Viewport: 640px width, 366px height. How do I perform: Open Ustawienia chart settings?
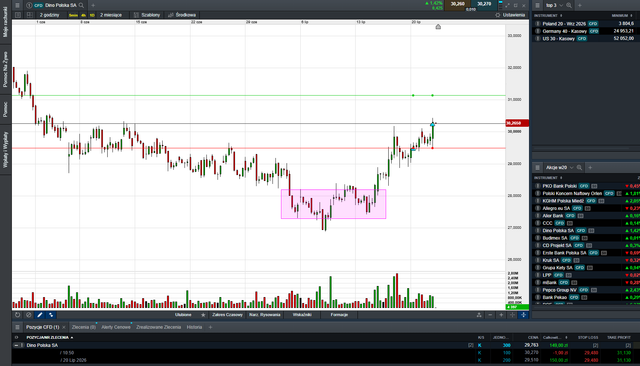(510, 15)
